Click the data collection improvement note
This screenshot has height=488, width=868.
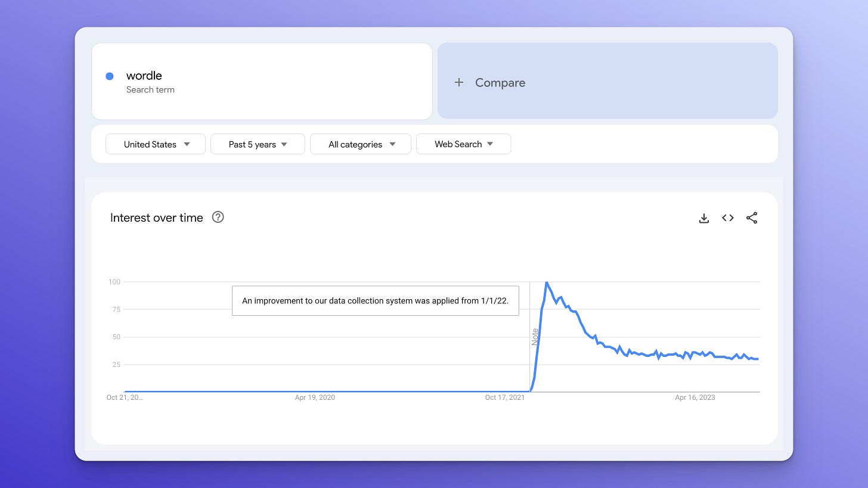pos(376,301)
